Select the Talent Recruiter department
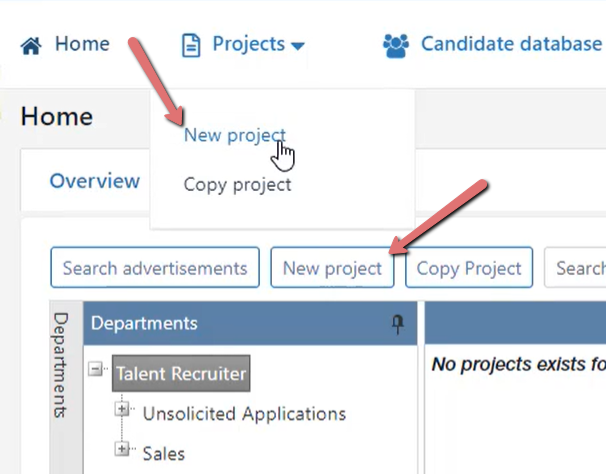This screenshot has width=606, height=474. tap(181, 373)
